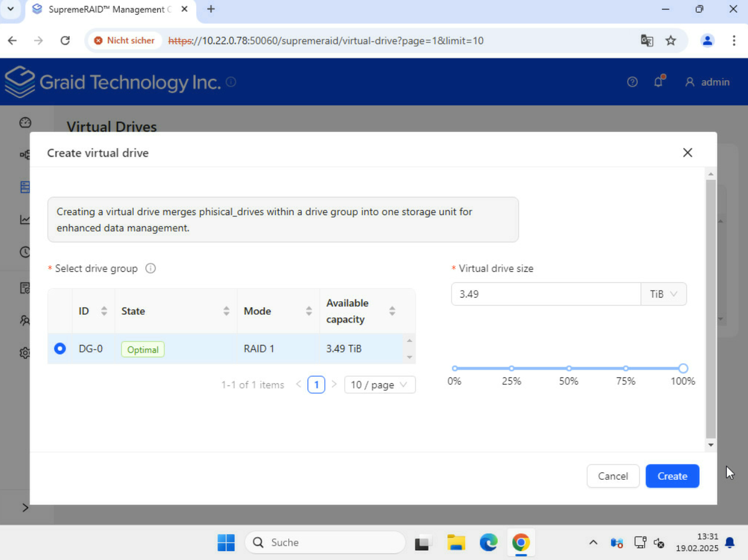748x560 pixels.
Task: Click the dialog's vertical scrollbar
Action: 711,308
